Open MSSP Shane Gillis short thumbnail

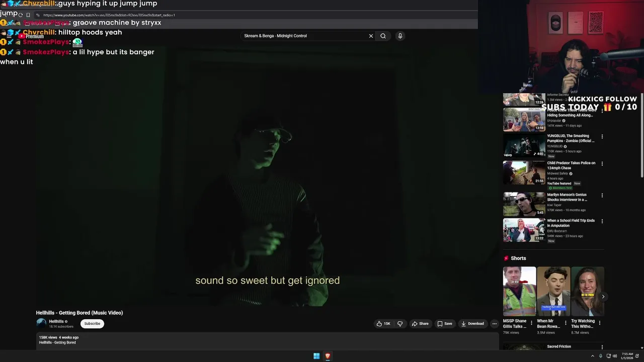pos(520,291)
